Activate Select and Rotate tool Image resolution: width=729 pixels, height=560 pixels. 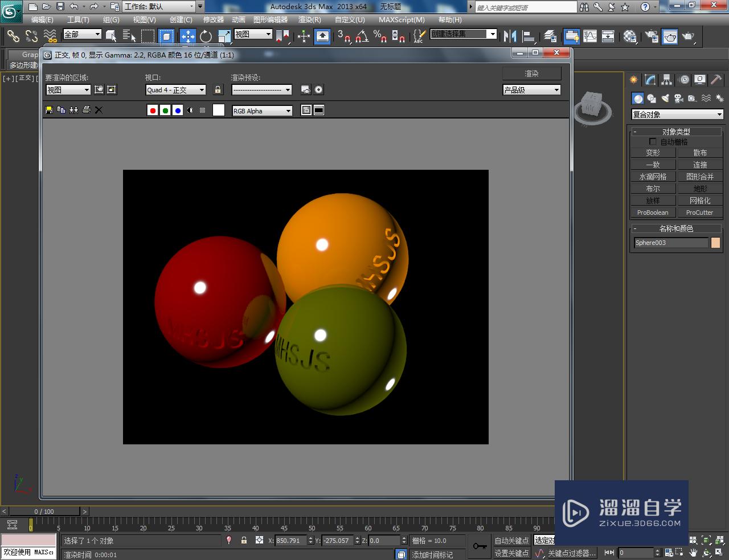206,36
